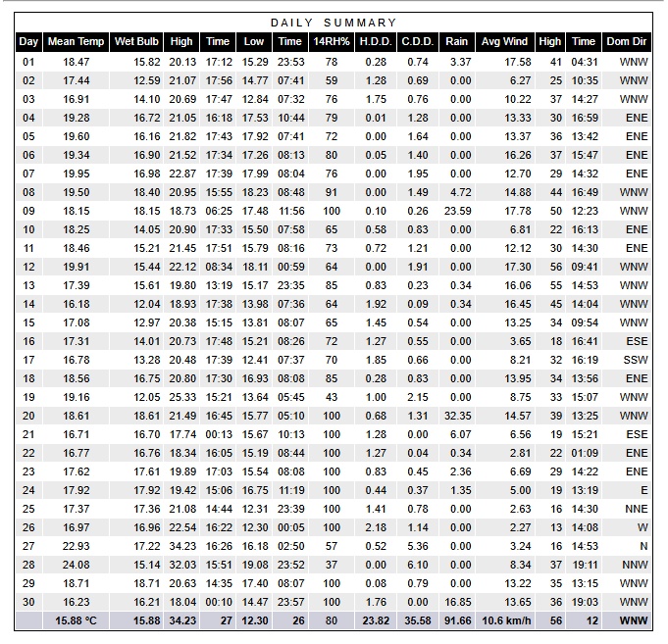
Task: Click the 'Low' column header
Action: [254, 42]
